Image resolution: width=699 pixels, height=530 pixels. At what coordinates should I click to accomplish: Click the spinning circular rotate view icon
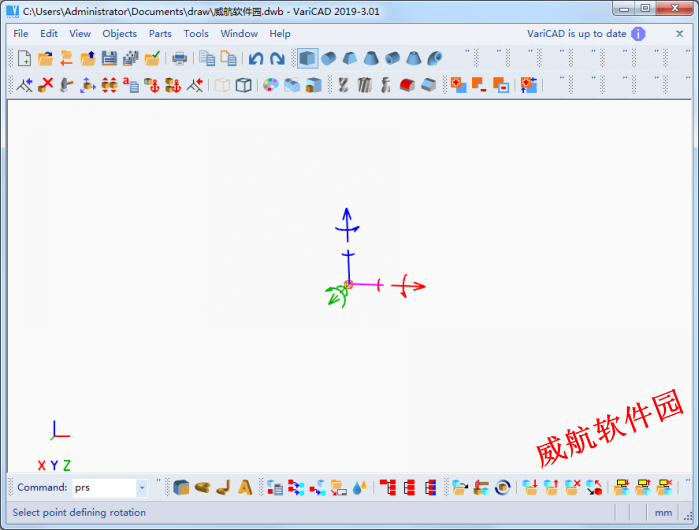[x=502, y=487]
